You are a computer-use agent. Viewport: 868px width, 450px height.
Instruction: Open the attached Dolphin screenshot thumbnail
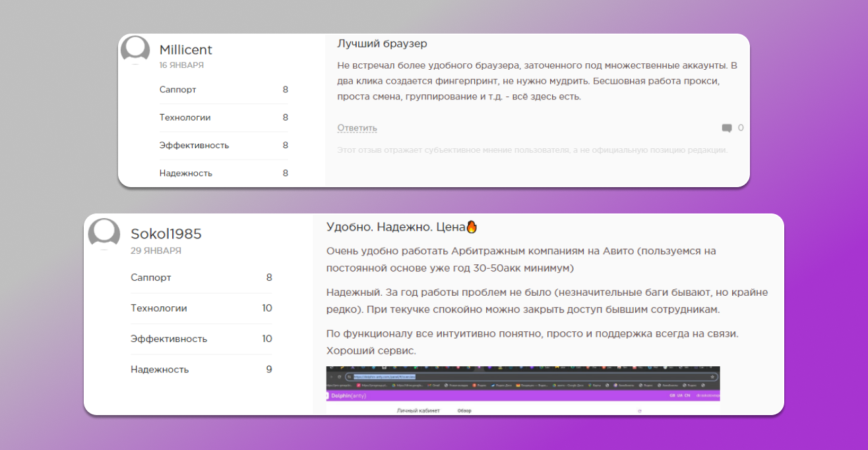522,390
